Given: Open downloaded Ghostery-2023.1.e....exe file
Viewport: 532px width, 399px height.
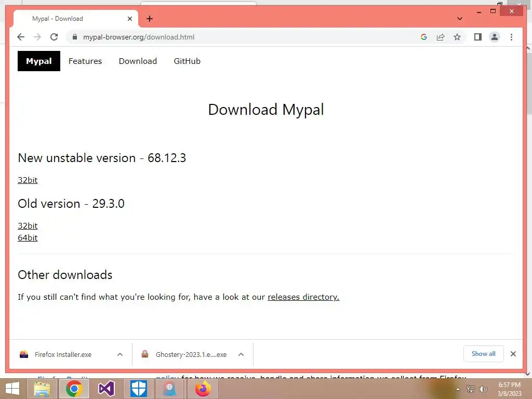Looking at the screenshot, I should click(x=191, y=354).
